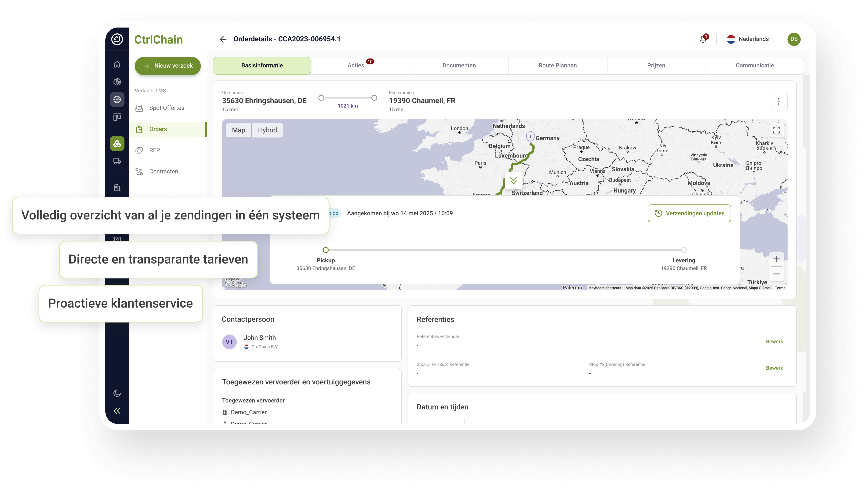Collapse the sidebar with double chevron

tap(117, 411)
